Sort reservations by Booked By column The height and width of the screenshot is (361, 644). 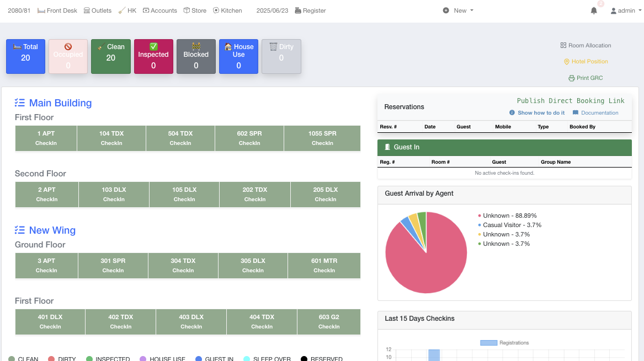pos(582,127)
